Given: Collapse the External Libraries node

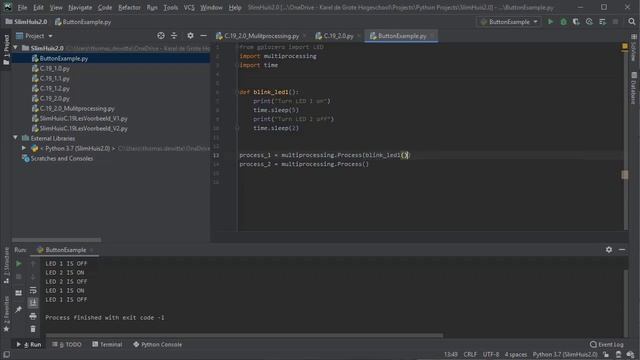Looking at the screenshot, I should [16, 138].
